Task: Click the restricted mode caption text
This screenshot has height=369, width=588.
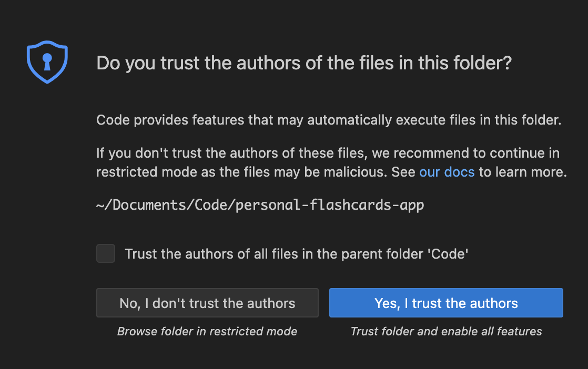Action: pyautogui.click(x=207, y=331)
